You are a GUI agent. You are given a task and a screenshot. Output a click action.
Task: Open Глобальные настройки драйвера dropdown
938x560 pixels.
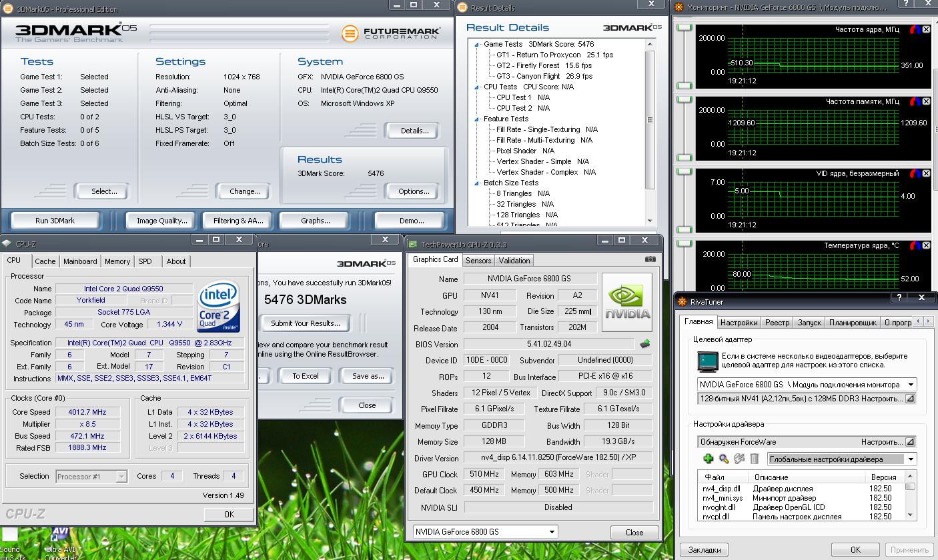coord(911,459)
